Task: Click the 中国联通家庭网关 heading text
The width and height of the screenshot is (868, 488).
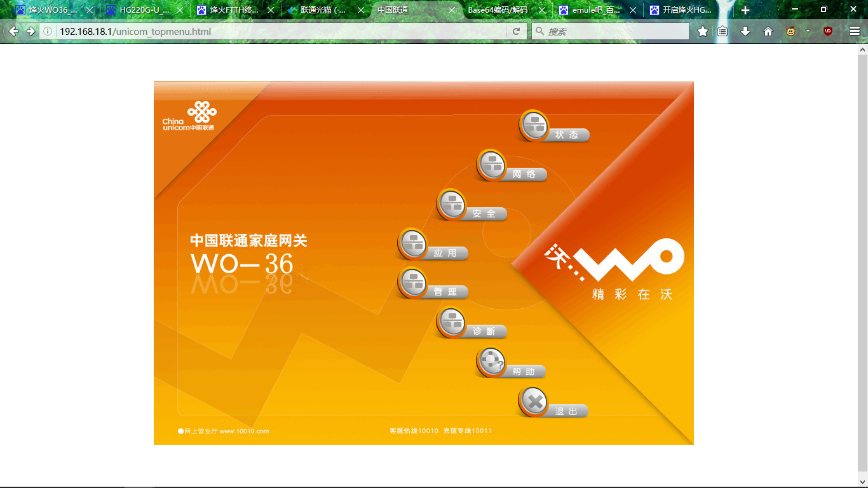Action: (248, 241)
